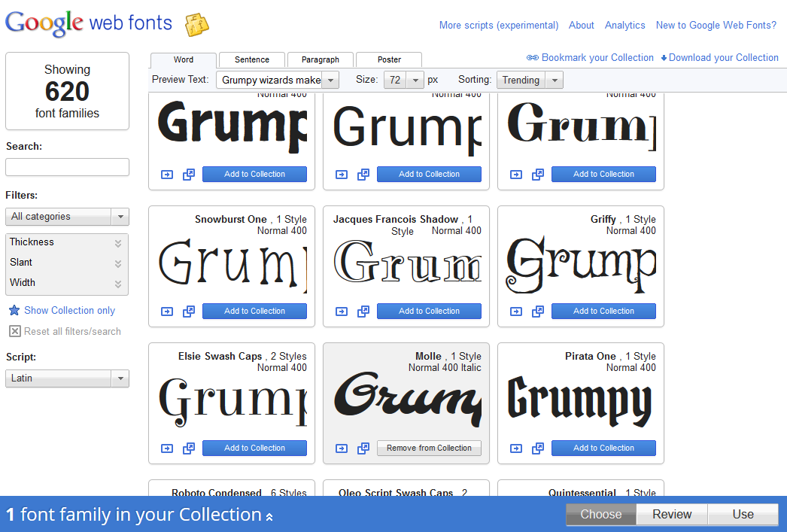
Task: Click the pop-out icon for Elsie Swash Caps
Action: pyautogui.click(x=189, y=448)
